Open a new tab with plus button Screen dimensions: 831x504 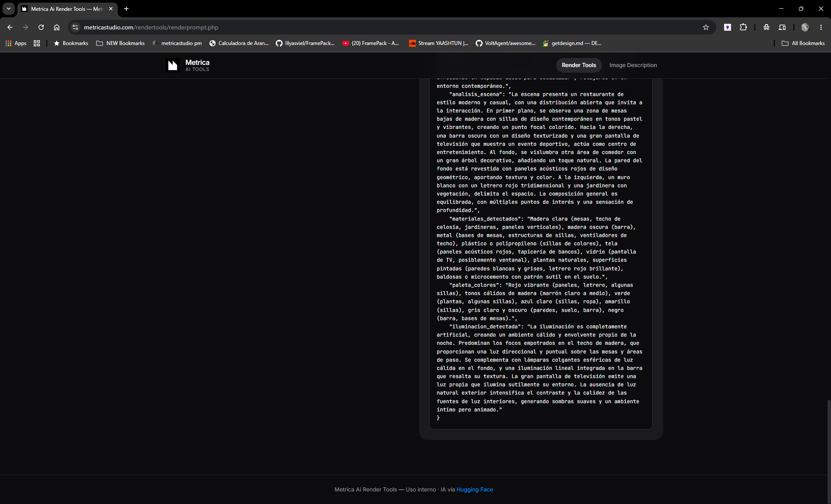[x=126, y=9]
